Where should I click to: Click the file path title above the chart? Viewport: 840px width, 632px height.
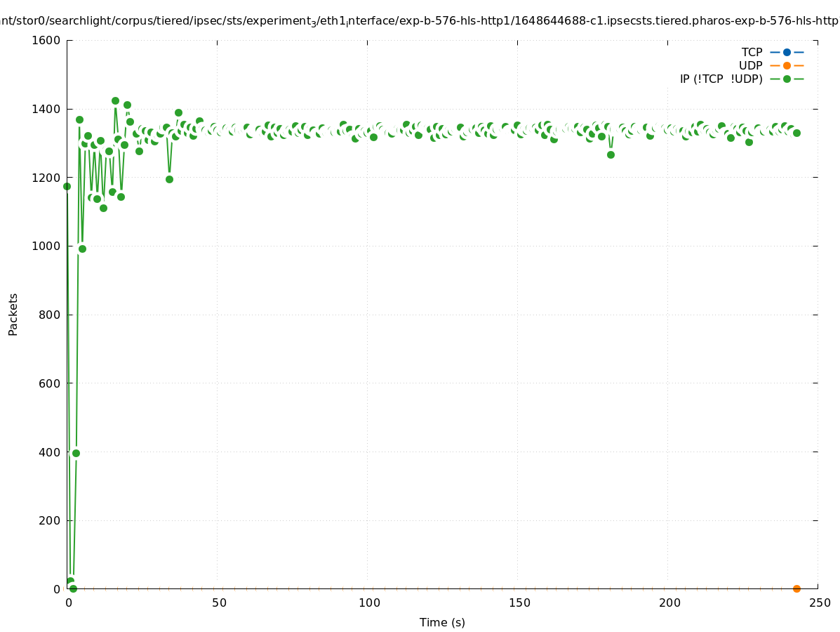(x=420, y=21)
